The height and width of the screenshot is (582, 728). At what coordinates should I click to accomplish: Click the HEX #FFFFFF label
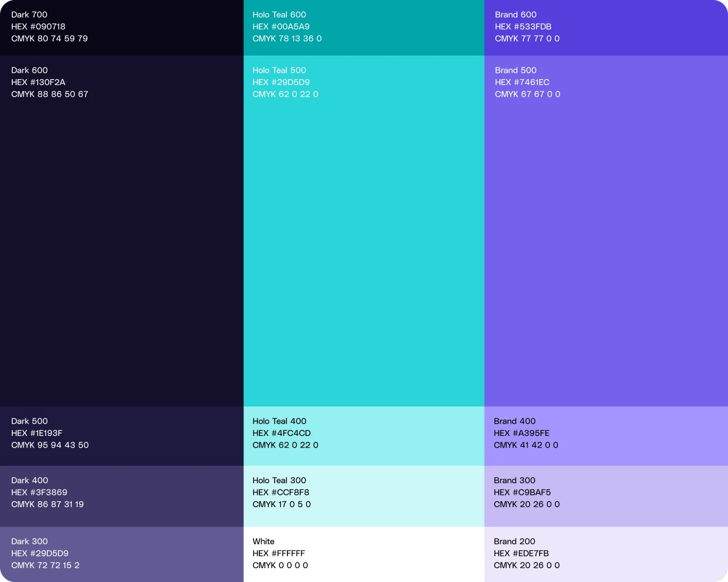pyautogui.click(x=278, y=553)
